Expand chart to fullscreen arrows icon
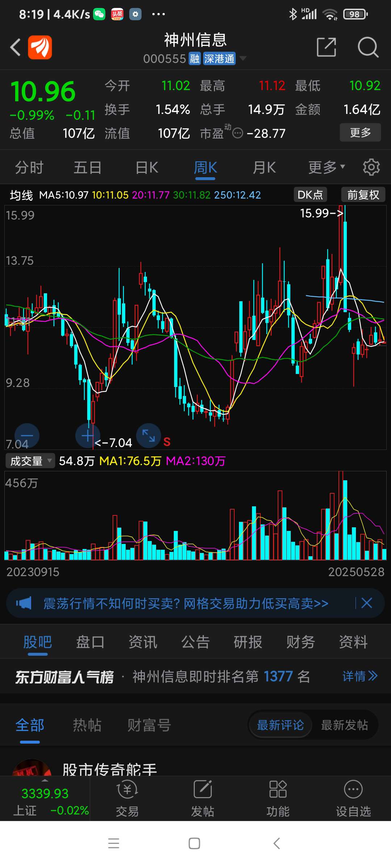 pyautogui.click(x=148, y=435)
